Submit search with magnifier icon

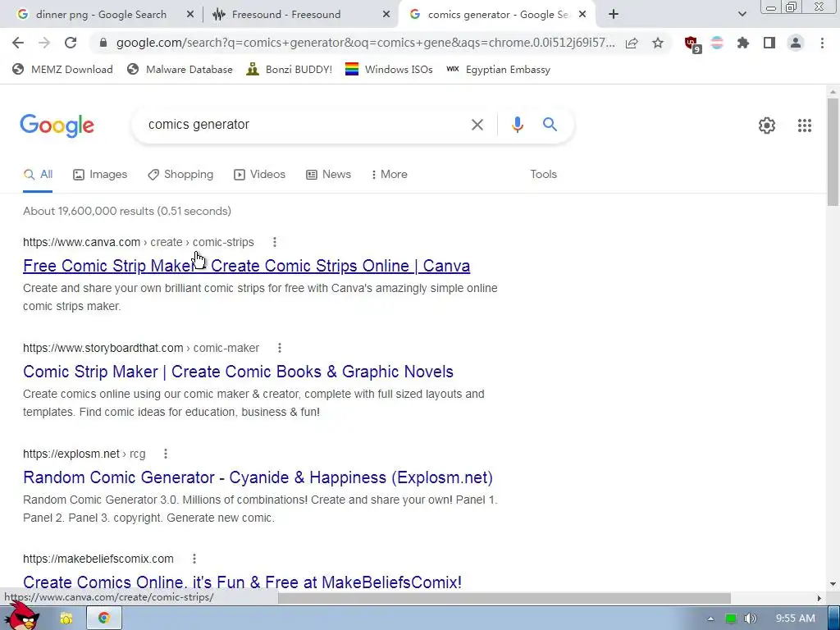550,125
